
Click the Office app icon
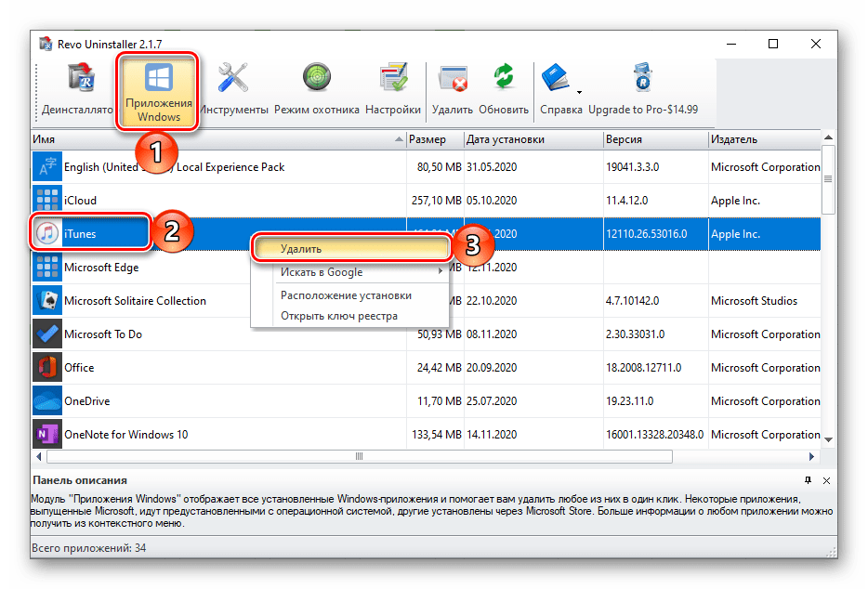click(47, 368)
